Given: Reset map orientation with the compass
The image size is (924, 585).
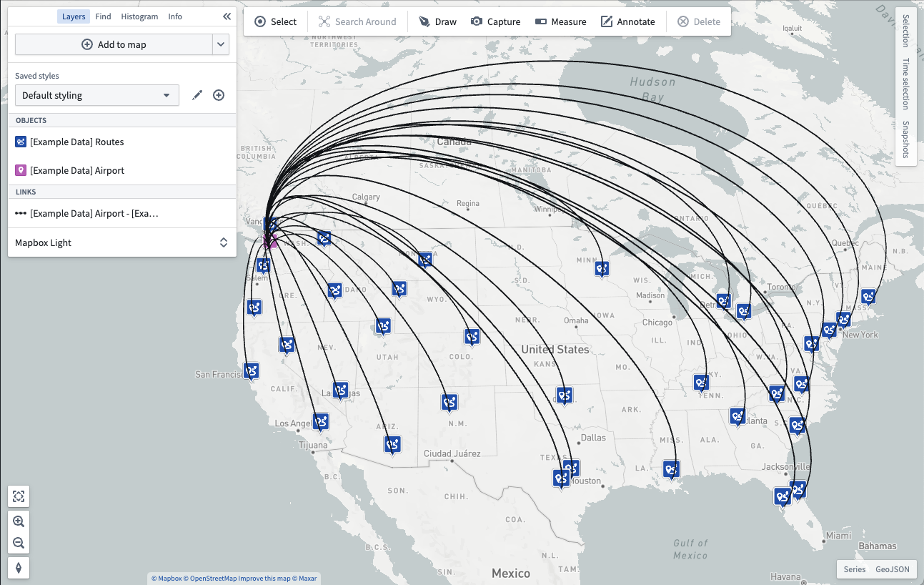Looking at the screenshot, I should pyautogui.click(x=19, y=568).
